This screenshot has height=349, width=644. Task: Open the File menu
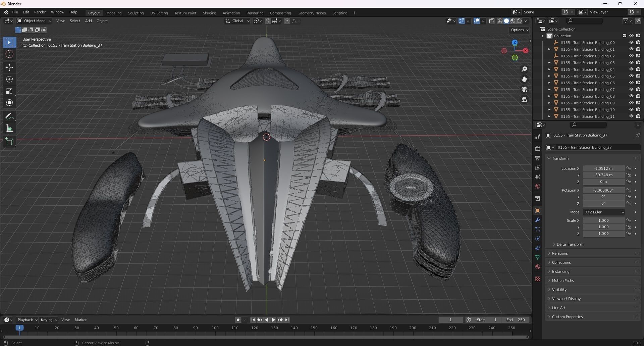coord(15,12)
